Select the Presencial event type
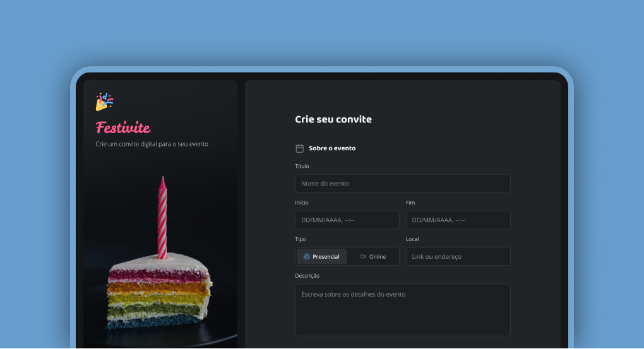Screen dimensions: 644x349 click(322, 257)
